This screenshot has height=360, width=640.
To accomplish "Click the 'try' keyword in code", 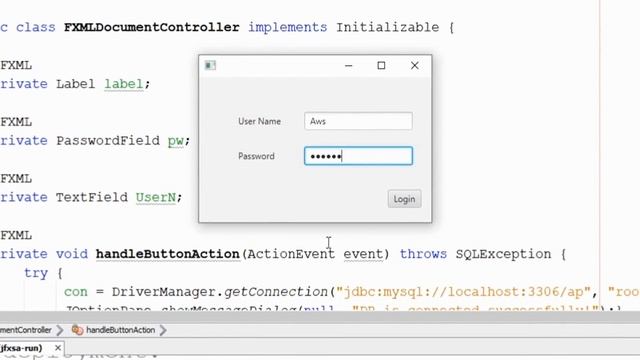I will tap(36, 273).
